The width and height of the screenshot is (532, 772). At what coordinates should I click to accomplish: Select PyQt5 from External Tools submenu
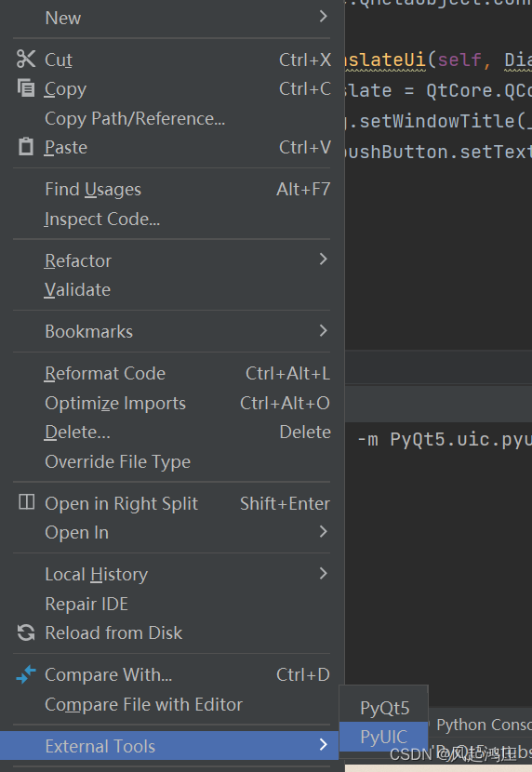click(x=384, y=708)
